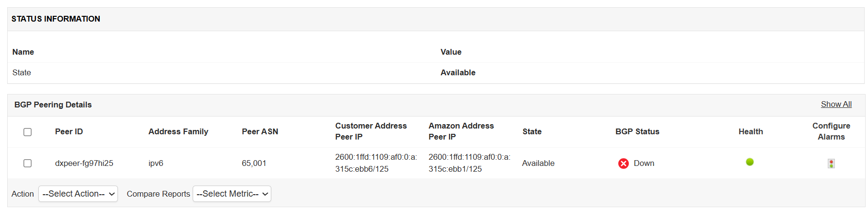This screenshot has height=211, width=868.
Task: Click the Configure Alarms column header
Action: (x=831, y=131)
